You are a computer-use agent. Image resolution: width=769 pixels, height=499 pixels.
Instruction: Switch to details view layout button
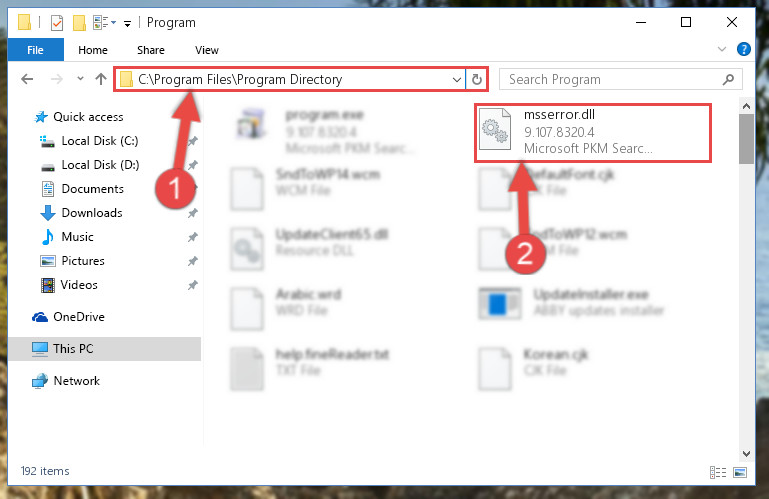click(718, 472)
